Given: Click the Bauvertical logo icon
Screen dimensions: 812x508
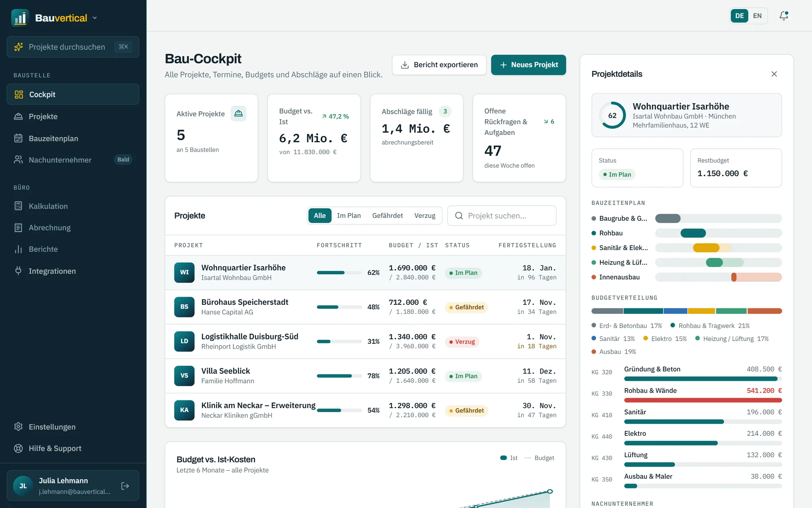Looking at the screenshot, I should (20, 18).
